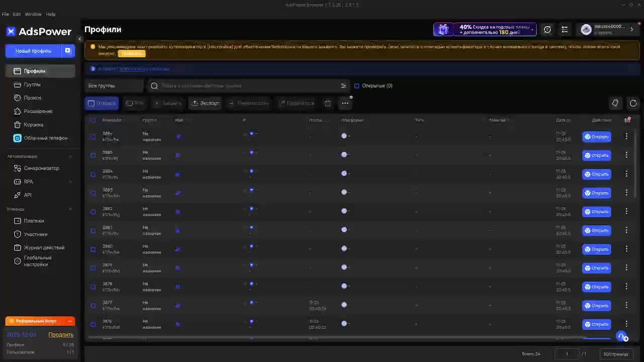
Task: Open the task list icon in header
Action: pyautogui.click(x=565, y=30)
